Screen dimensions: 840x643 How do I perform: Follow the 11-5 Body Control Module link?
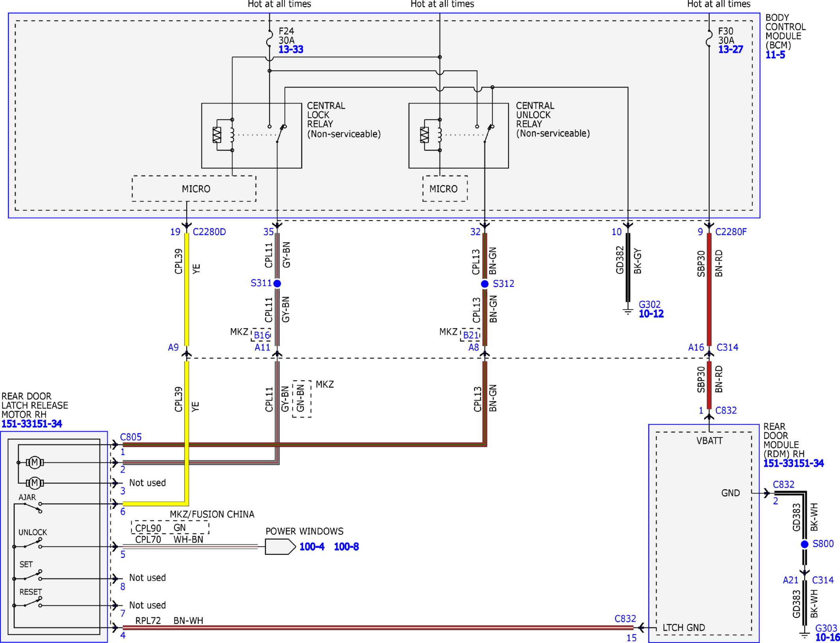point(775,55)
